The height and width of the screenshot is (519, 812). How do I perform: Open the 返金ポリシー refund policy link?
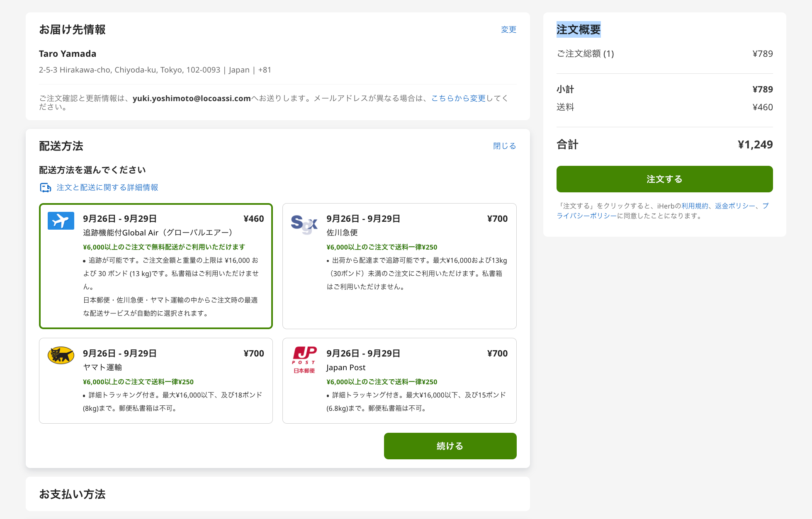coord(734,206)
